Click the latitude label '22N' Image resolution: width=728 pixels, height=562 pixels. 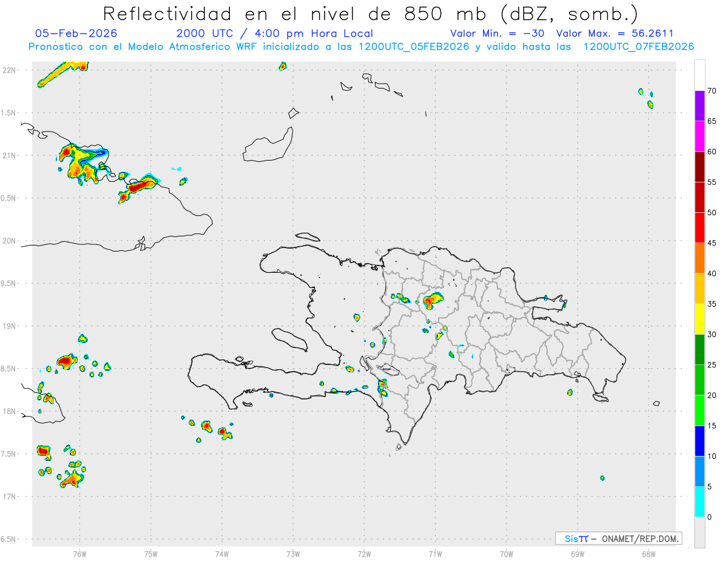10,70
